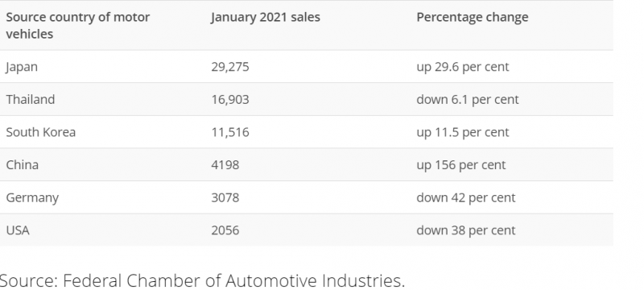Click 'down 6.1 per cent' cell
Image resolution: width=644 pixels, height=290 pixels.
468,100
